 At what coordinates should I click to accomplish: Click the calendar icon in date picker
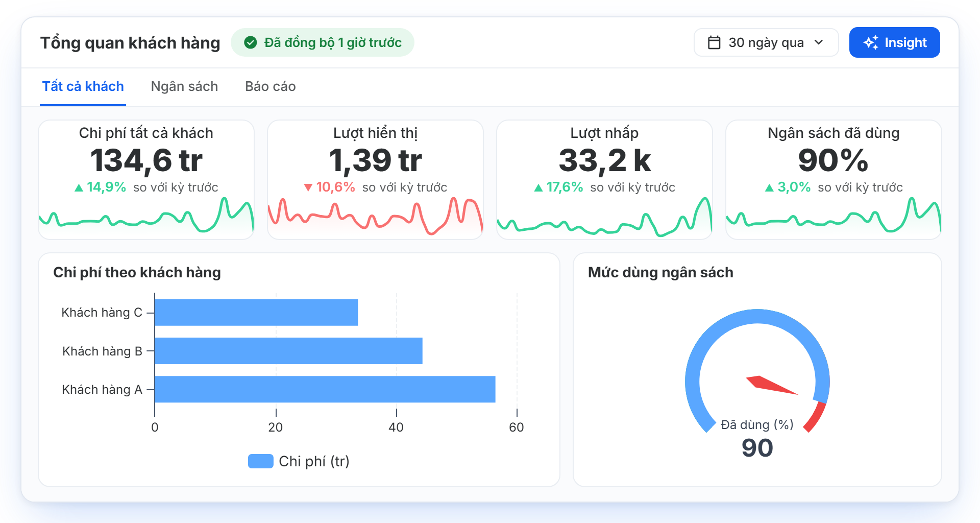[x=714, y=42]
